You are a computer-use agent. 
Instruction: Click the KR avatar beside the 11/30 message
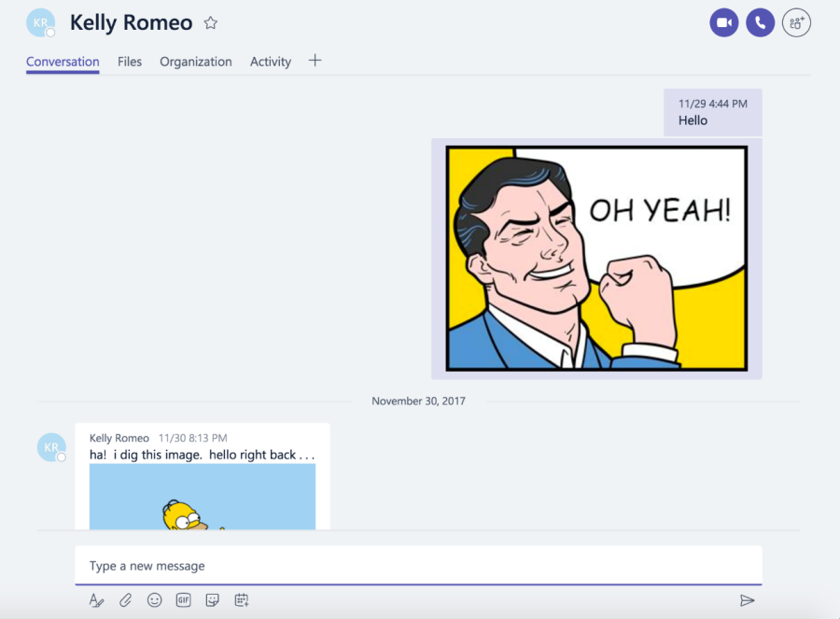(x=51, y=447)
